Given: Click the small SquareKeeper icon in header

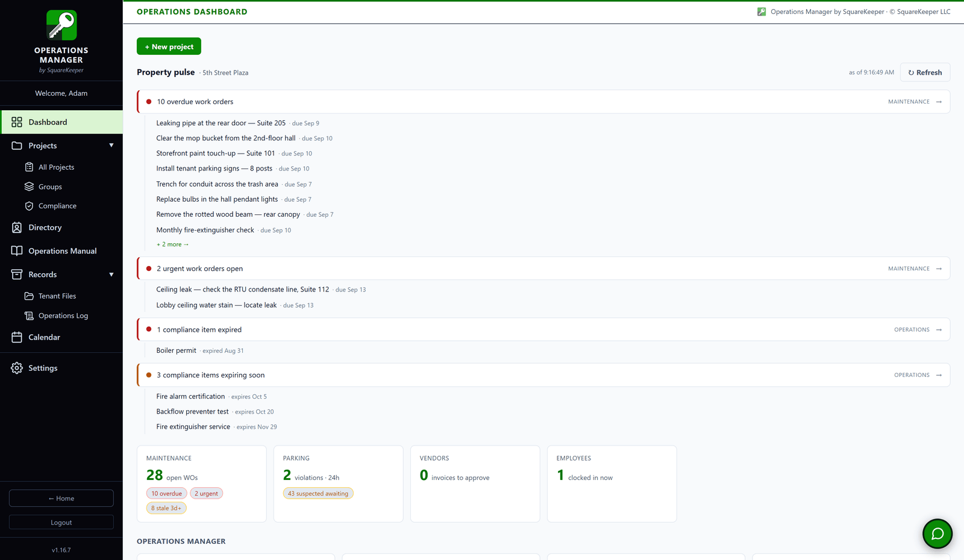Looking at the screenshot, I should [762, 11].
